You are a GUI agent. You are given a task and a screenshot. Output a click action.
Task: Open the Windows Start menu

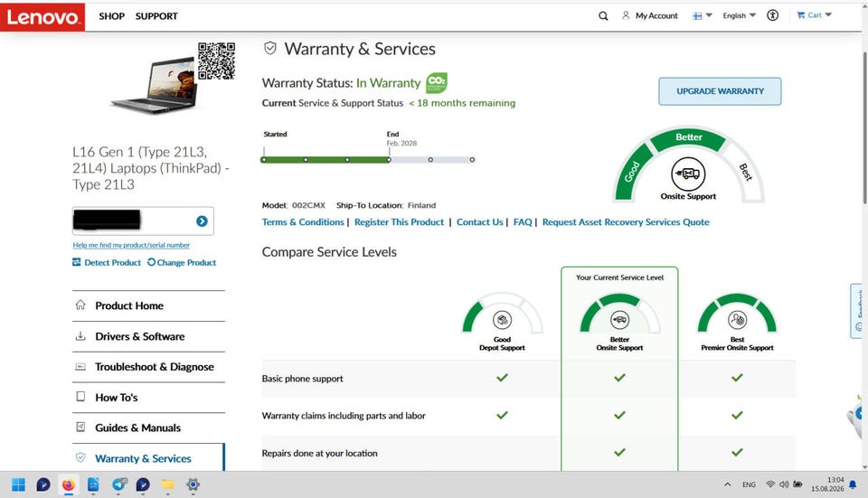click(x=18, y=484)
